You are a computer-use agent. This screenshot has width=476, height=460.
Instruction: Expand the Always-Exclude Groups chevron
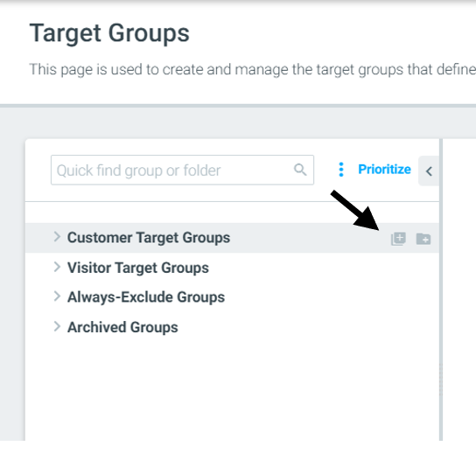tap(57, 296)
